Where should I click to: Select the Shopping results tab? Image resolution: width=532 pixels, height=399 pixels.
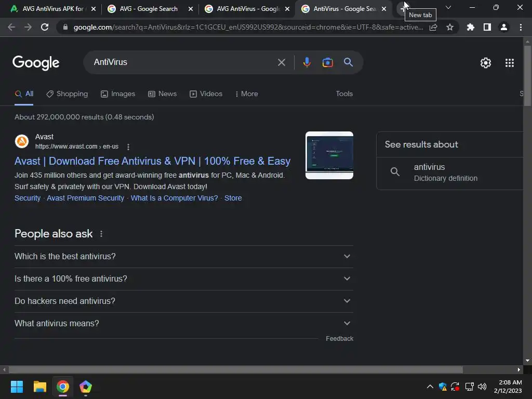pyautogui.click(x=67, y=94)
